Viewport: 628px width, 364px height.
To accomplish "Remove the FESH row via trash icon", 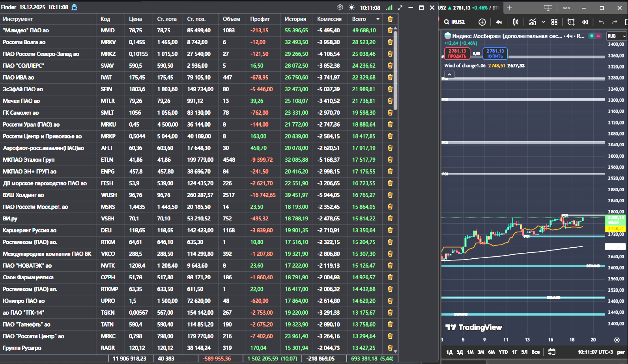I will [390, 183].
